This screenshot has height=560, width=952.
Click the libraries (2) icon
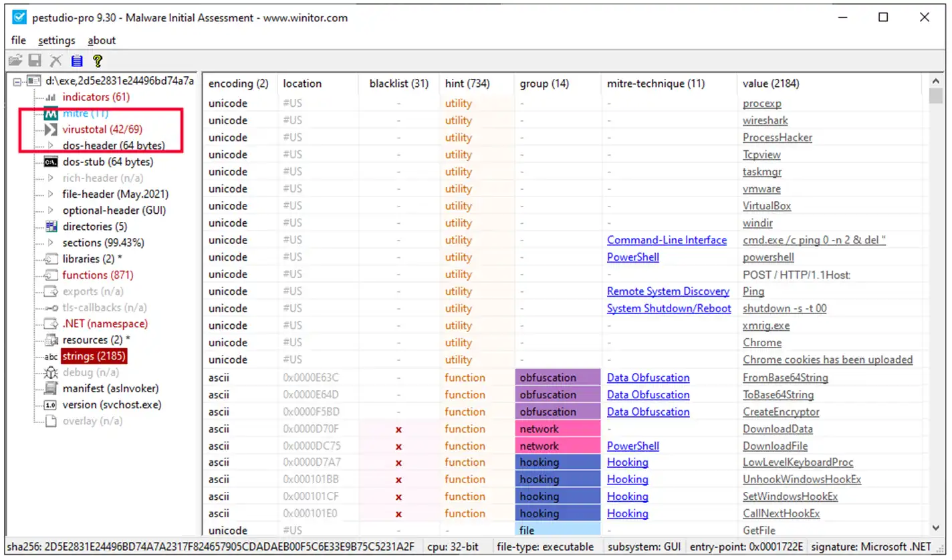[x=51, y=259]
